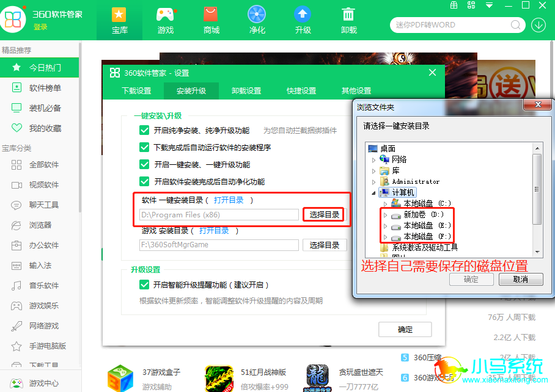The width and height of the screenshot is (555, 392).
Task: Click 确定 in browse folder dialog
Action: click(x=471, y=279)
